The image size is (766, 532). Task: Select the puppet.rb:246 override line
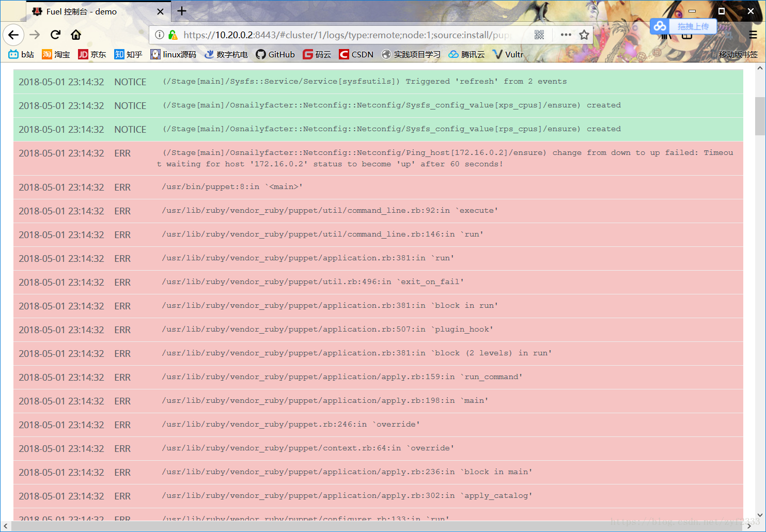point(378,425)
